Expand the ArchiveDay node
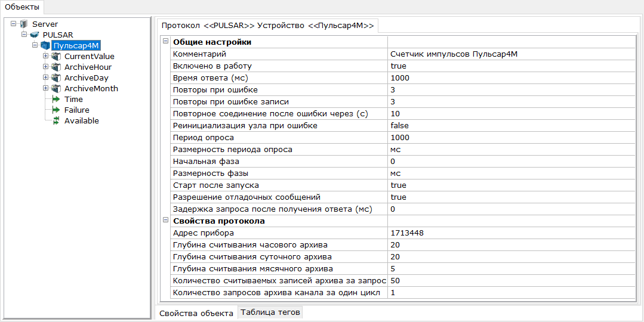The height and width of the screenshot is (322, 644). click(x=45, y=77)
